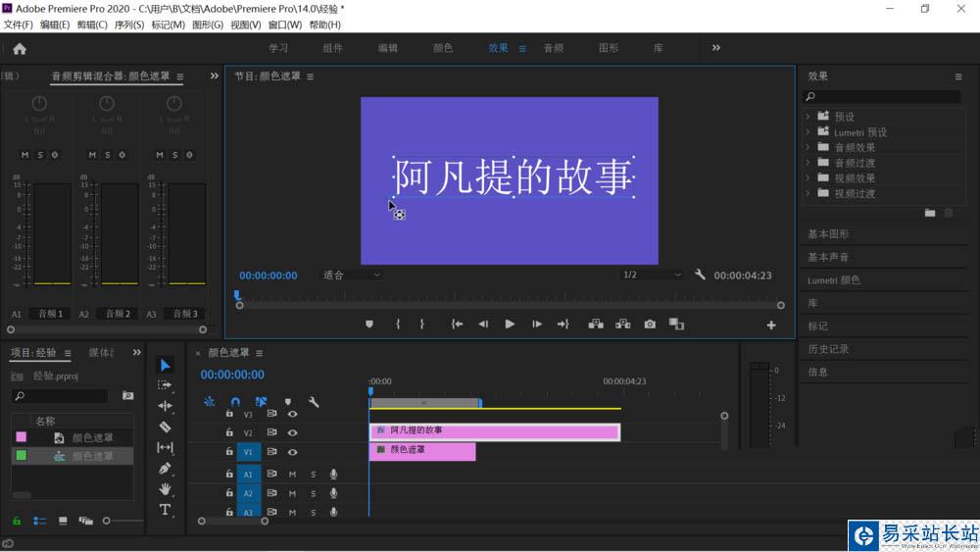The height and width of the screenshot is (552, 980).
Task: Open program monitor wrench settings
Action: (x=700, y=275)
